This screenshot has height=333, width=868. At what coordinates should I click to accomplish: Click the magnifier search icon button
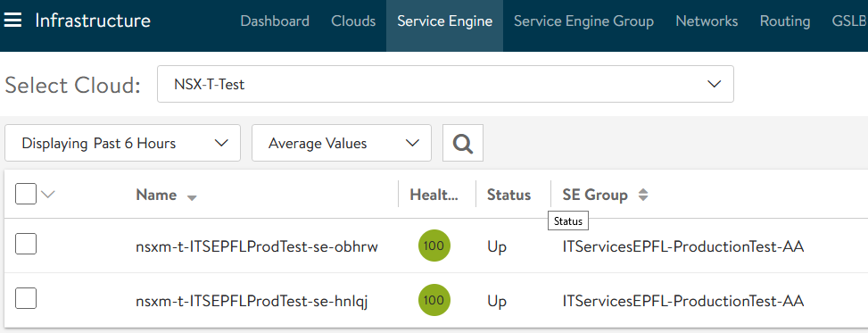[x=463, y=143]
